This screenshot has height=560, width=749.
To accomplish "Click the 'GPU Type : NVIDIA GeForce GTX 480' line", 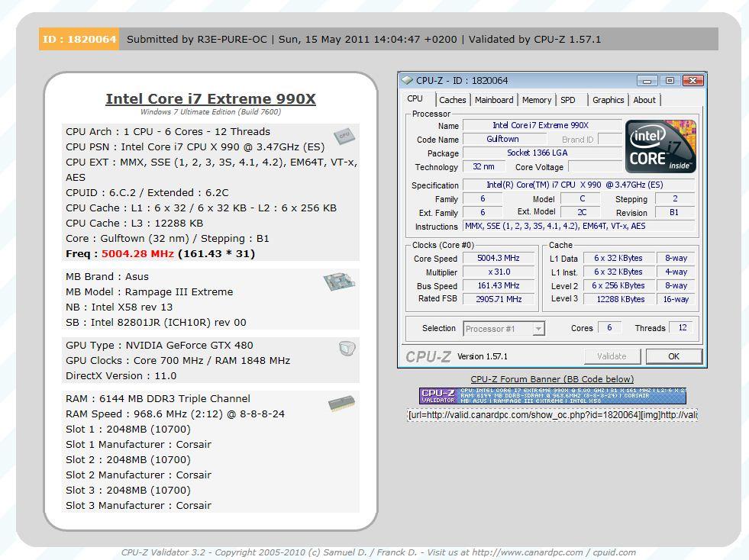I will pos(160,345).
